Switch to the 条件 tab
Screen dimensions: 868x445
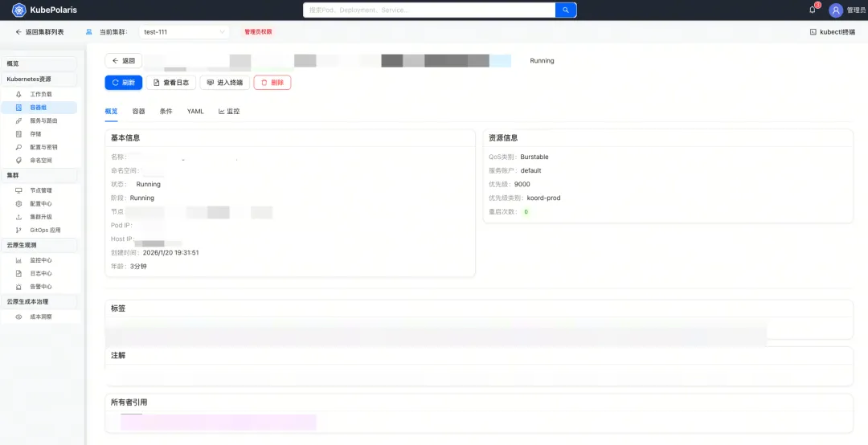(x=166, y=111)
